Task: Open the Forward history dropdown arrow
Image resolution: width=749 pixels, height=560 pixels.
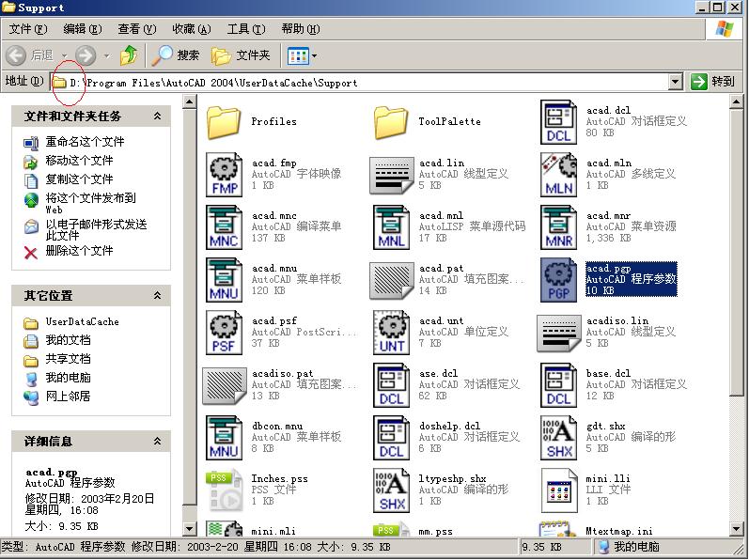Action: (x=106, y=55)
